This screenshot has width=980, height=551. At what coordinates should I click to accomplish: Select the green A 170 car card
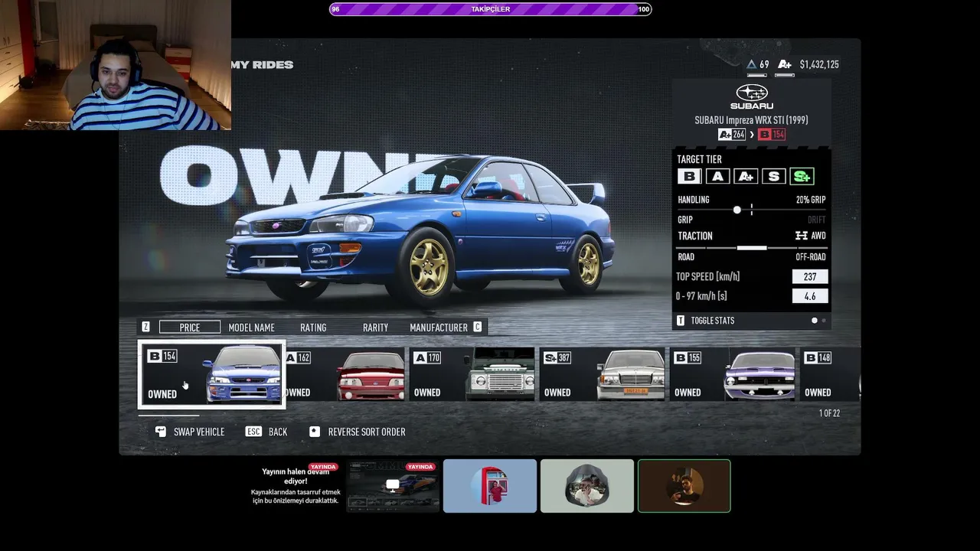coord(472,374)
